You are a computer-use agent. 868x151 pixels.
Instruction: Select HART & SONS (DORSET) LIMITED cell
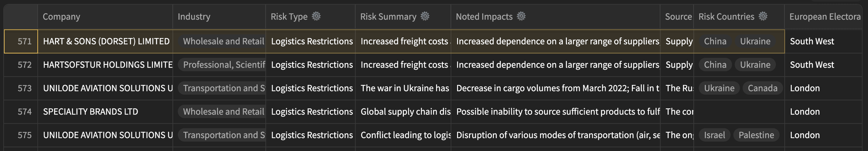coord(105,41)
